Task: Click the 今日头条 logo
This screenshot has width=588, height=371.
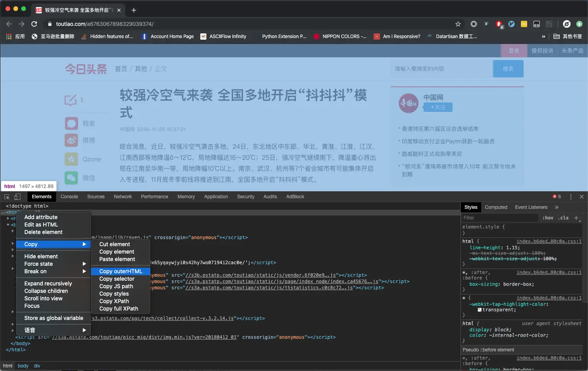Action: [86, 69]
